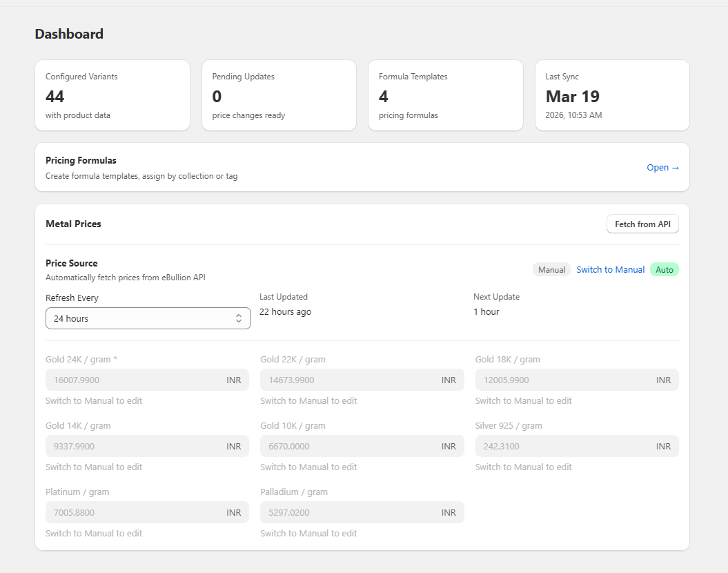Open the Configured Variants summary card
Viewport: 728px width, 573px height.
coord(112,95)
